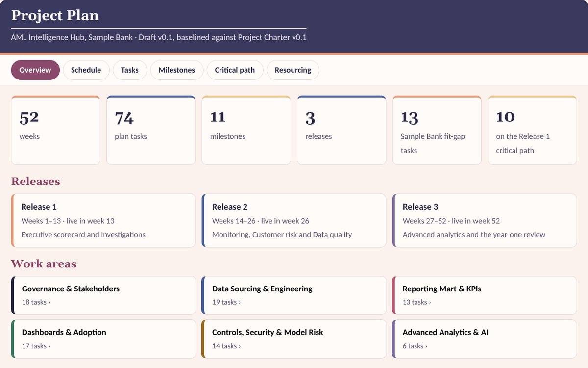588x368 pixels.
Task: Open the 13 Sample Bank fit-gap tasks card
Action: [x=437, y=130]
